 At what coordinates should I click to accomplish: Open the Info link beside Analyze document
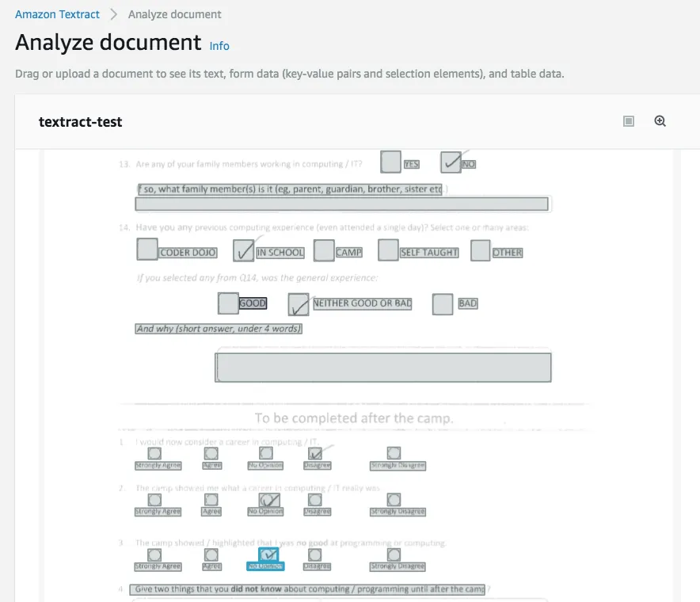point(219,46)
